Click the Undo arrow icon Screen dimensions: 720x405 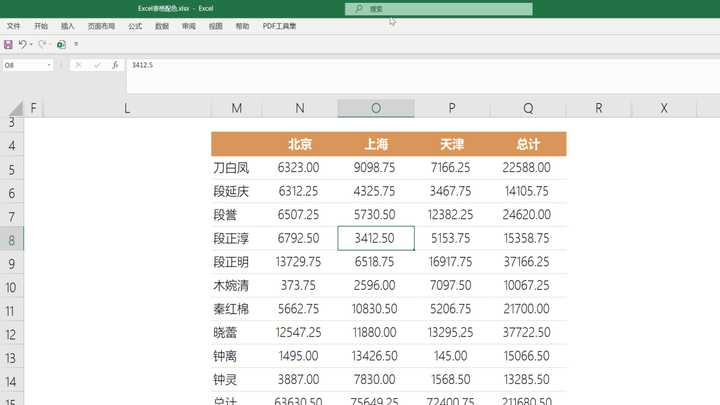pos(22,44)
